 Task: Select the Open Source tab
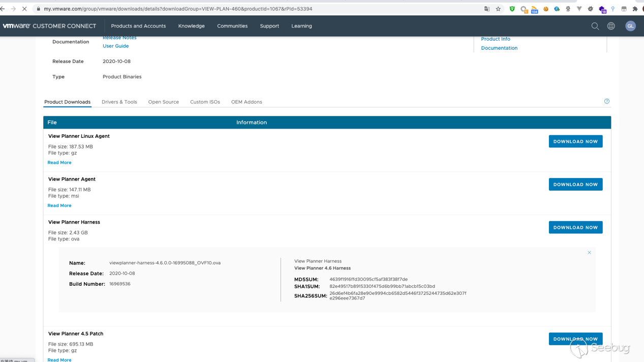click(163, 102)
